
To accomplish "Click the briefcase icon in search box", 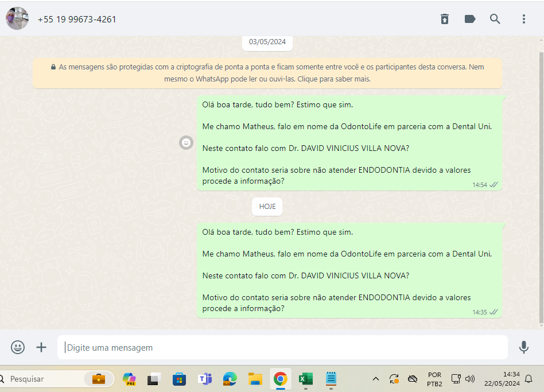I will [x=99, y=379].
